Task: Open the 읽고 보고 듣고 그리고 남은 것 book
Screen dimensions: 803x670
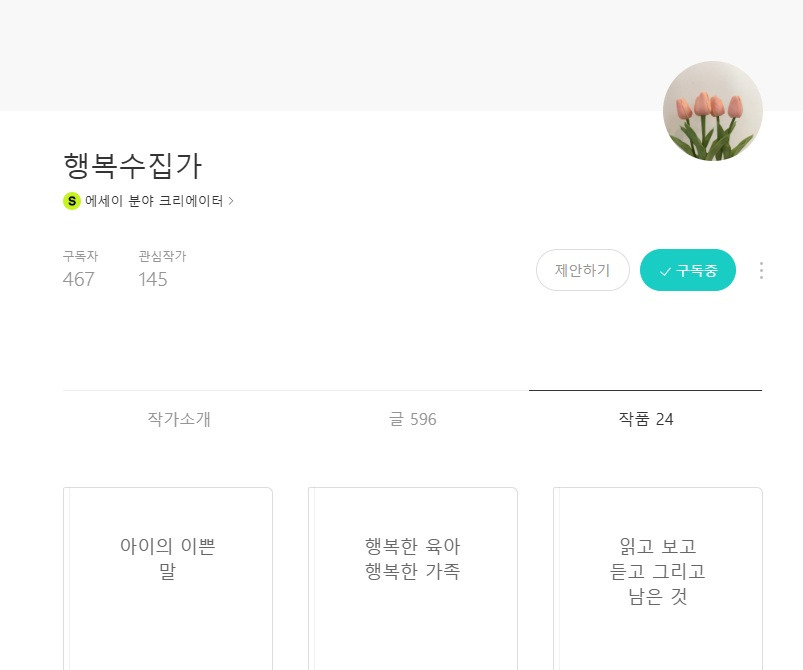Action: coord(658,578)
